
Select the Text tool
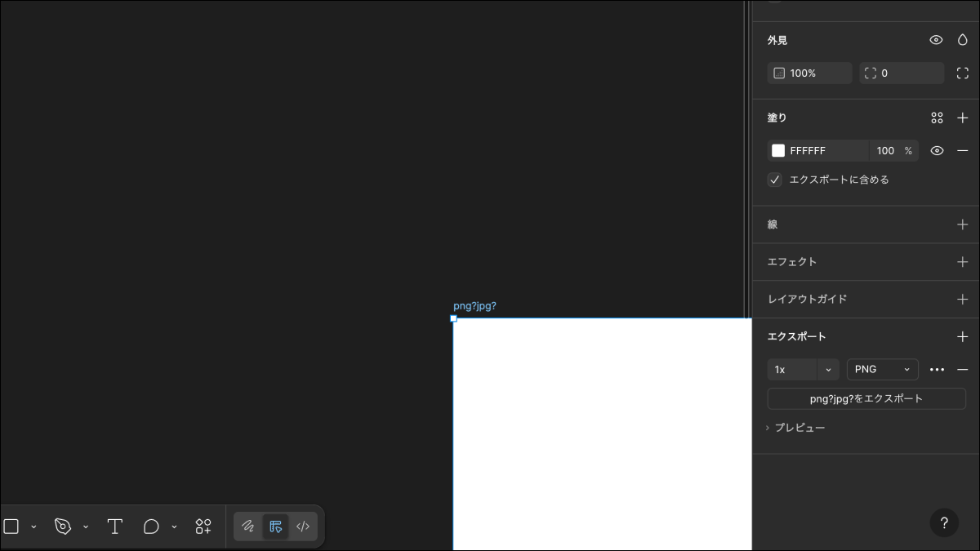pyautogui.click(x=115, y=527)
